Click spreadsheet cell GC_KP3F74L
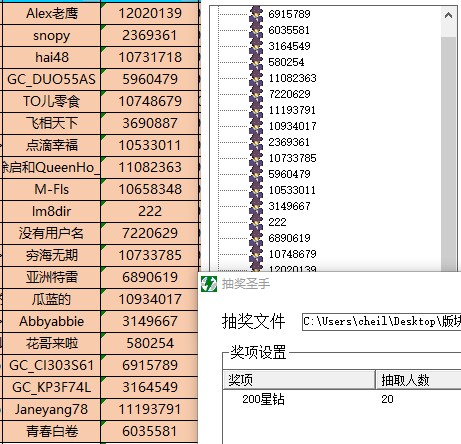461x444 pixels. coord(51,387)
